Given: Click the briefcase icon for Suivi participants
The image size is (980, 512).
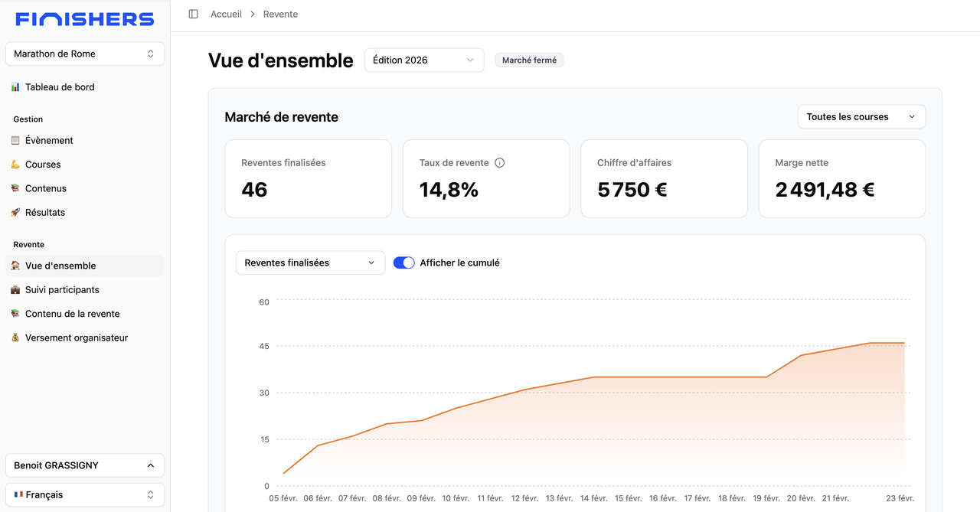Looking at the screenshot, I should click(15, 290).
